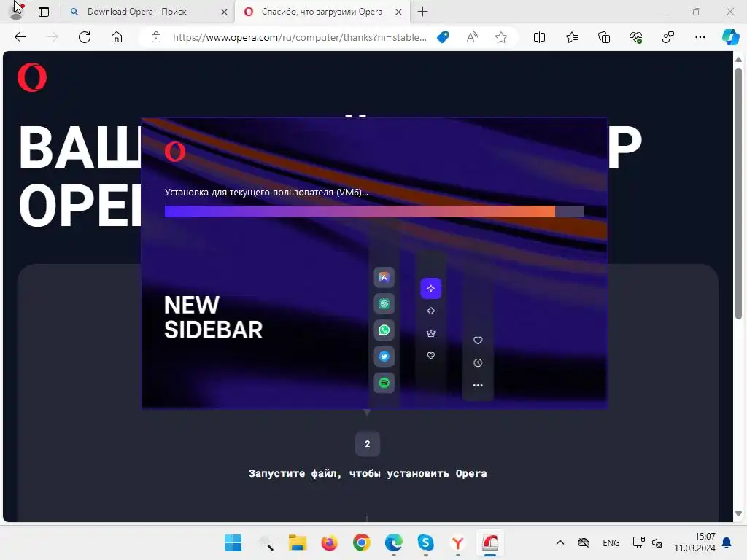The width and height of the screenshot is (747, 560).
Task: Click the purple sparkle icon in sidebar
Action: [x=430, y=289]
